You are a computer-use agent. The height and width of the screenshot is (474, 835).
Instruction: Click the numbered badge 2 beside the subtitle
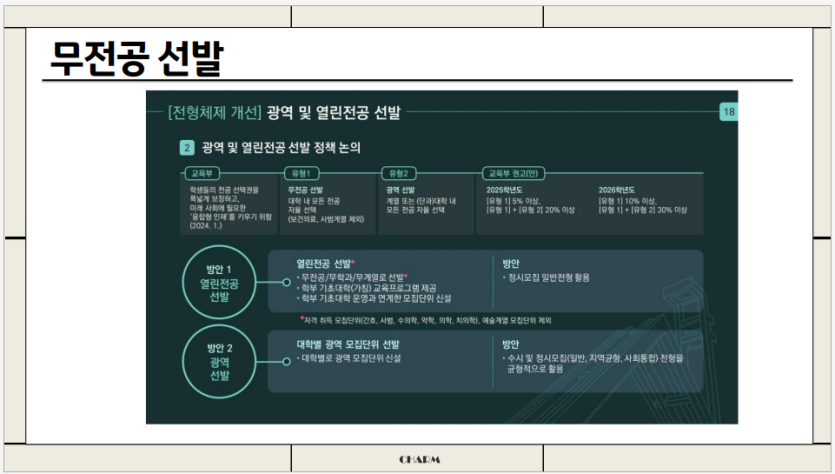187,148
